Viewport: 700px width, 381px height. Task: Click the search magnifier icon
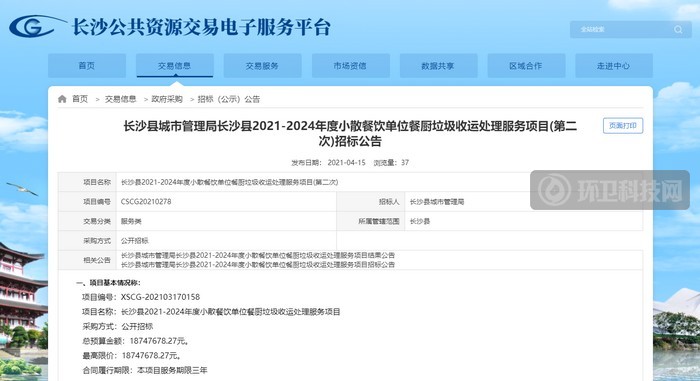click(678, 29)
